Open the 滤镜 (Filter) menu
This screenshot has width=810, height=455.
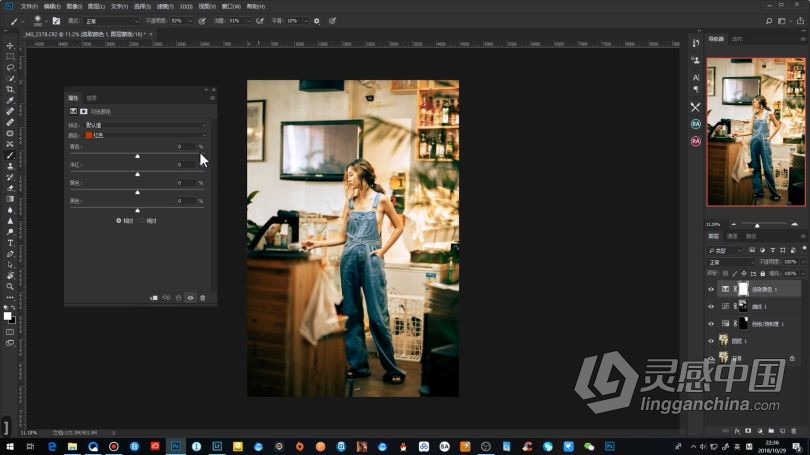(163, 6)
